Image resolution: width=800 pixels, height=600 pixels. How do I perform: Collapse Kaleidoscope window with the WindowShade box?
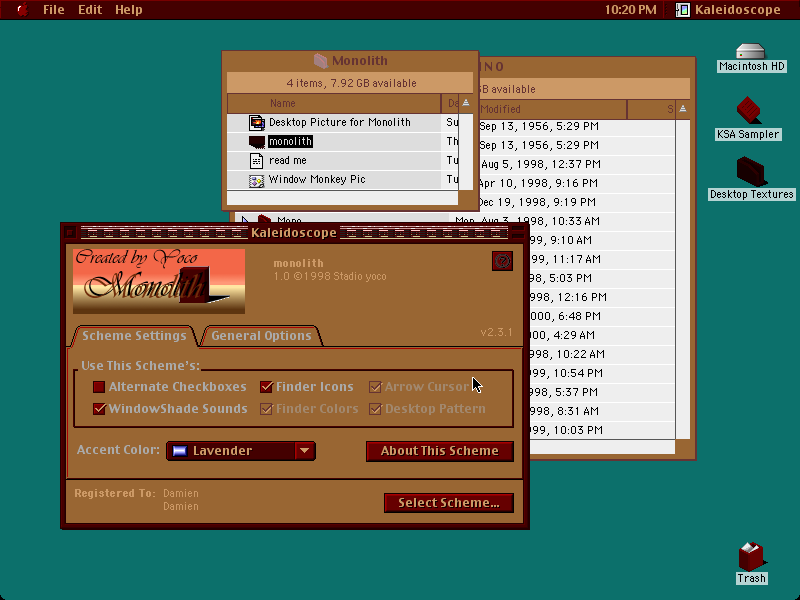pos(518,233)
